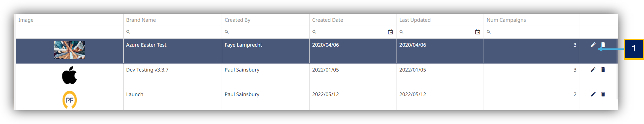Sort by Brand Name column header
Image resolution: width=644 pixels, height=124 pixels.
pos(141,20)
